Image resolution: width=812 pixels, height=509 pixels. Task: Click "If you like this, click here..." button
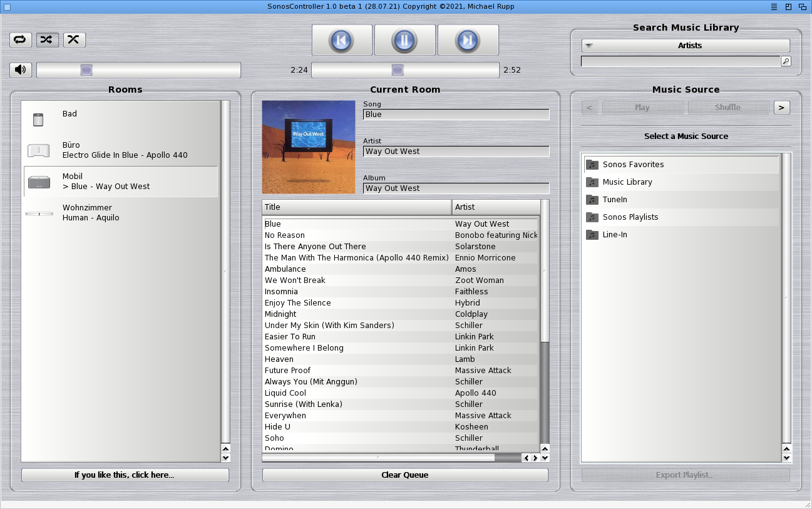[125, 475]
